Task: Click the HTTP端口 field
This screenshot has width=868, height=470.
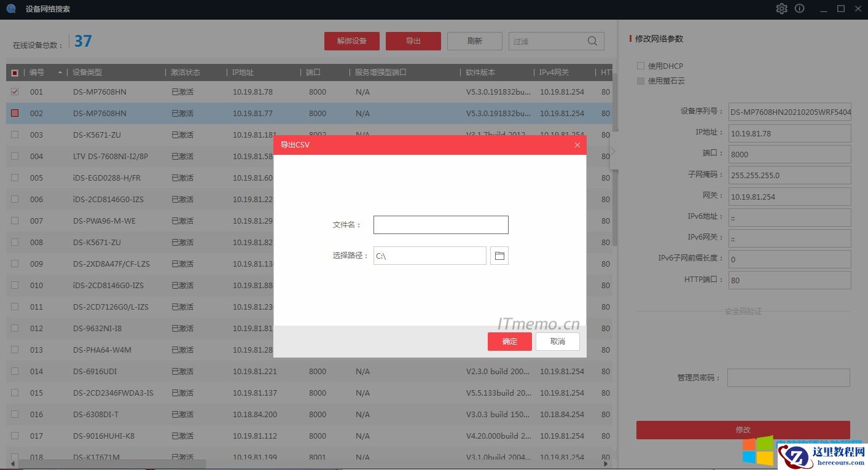Action: click(x=790, y=280)
